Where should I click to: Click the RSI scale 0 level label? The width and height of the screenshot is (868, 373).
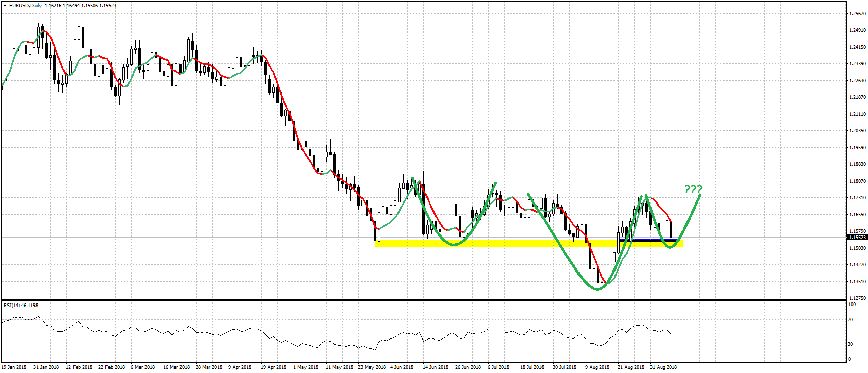pyautogui.click(x=850, y=359)
